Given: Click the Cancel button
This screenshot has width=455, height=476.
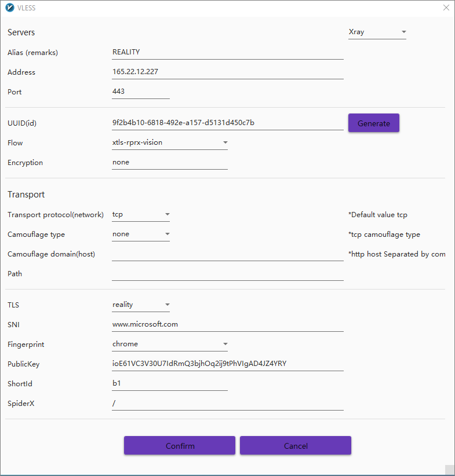Looking at the screenshot, I should [296, 446].
